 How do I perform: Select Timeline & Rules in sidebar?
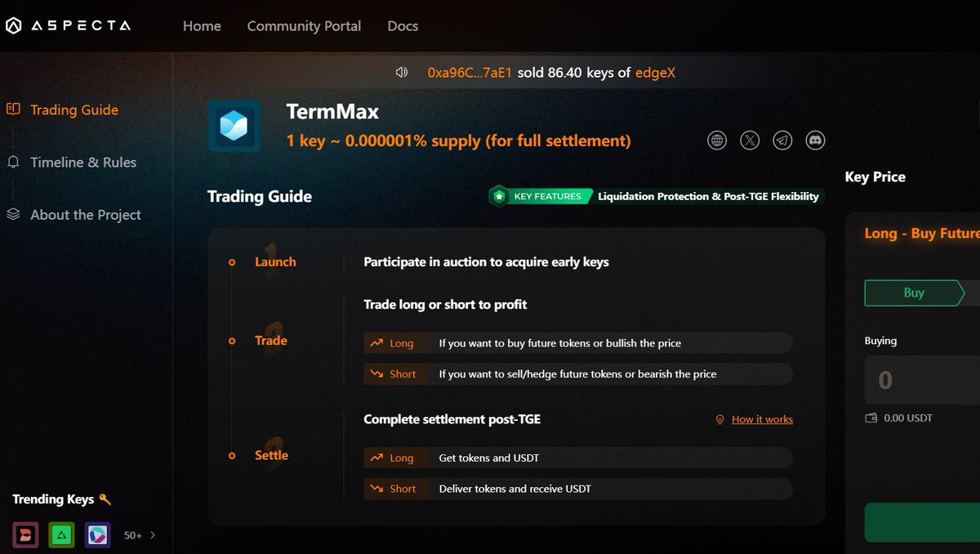tap(83, 163)
